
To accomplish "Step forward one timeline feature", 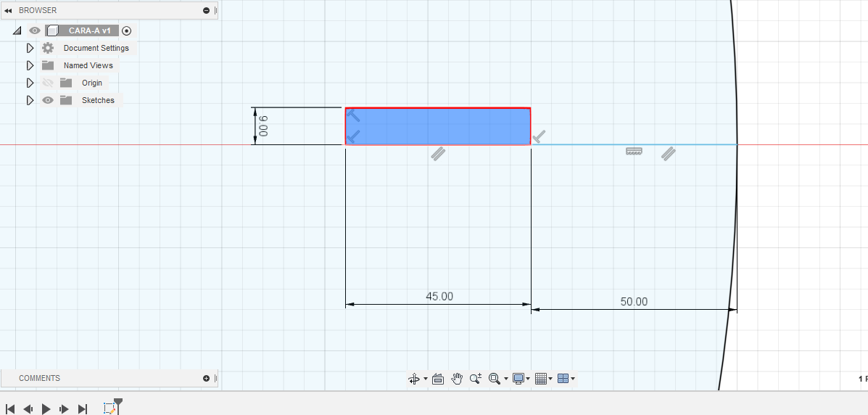I will 65,409.
